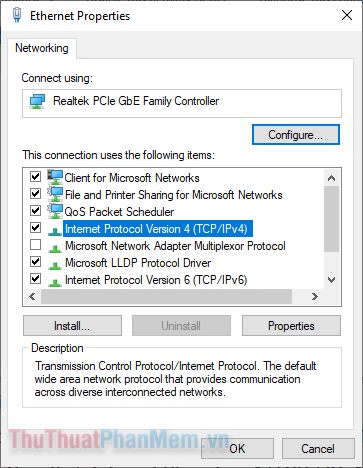Screen dimensions: 363x468
Task: Select Microsoft LLDP Protocol Driver item
Action: pyautogui.click(x=138, y=263)
